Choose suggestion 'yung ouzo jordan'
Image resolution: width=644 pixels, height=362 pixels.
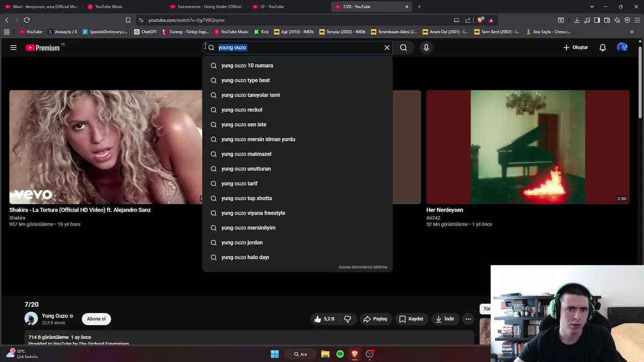[297, 242]
